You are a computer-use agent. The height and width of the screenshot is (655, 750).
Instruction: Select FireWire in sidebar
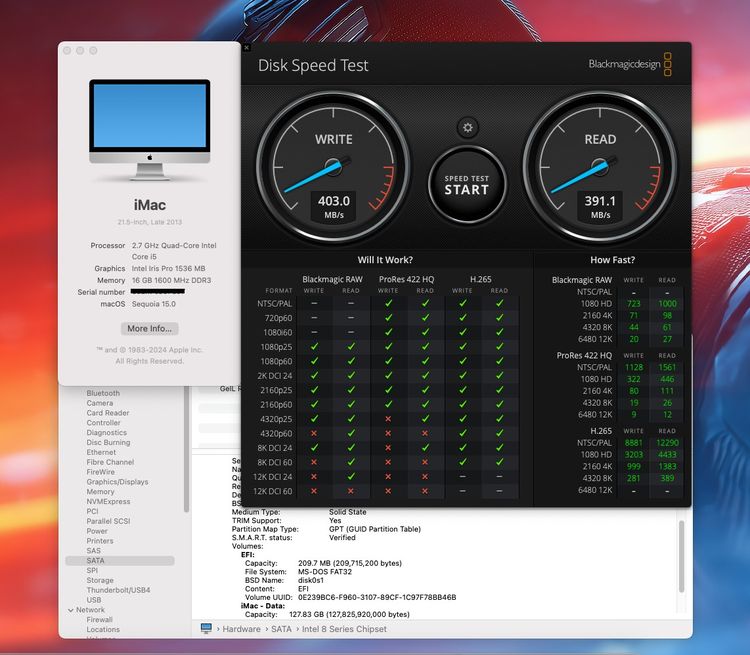point(100,472)
